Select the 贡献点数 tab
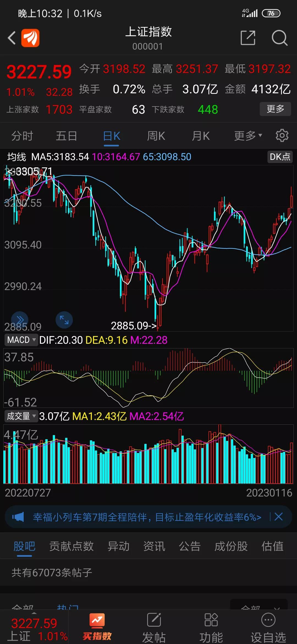This screenshot has width=297, height=644. pyautogui.click(x=71, y=546)
